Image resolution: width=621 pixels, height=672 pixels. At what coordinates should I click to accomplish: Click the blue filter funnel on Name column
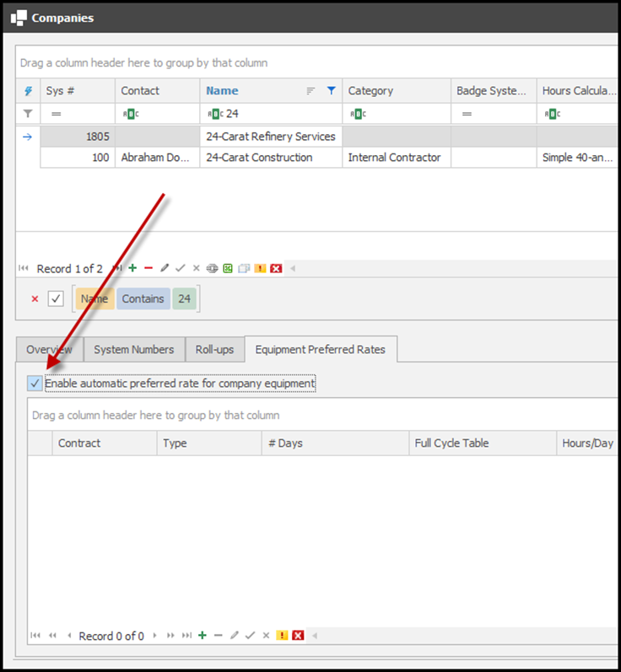pyautogui.click(x=332, y=91)
